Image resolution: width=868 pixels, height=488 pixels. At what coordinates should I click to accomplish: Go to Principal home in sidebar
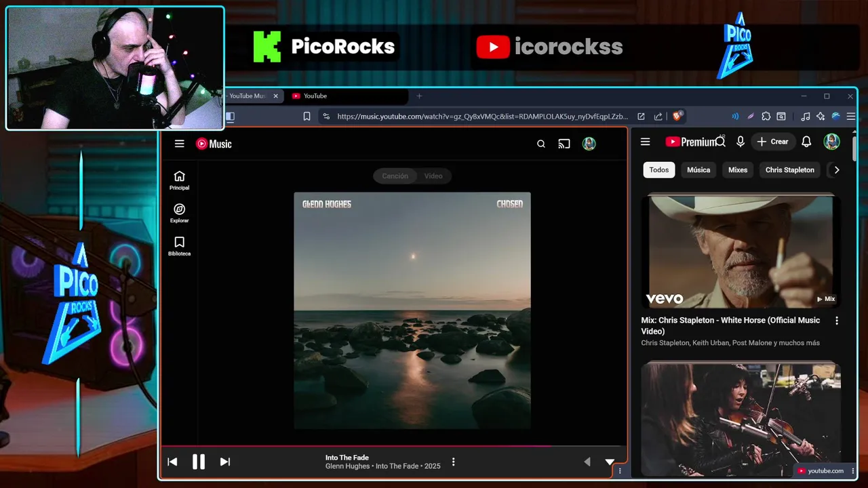click(179, 180)
